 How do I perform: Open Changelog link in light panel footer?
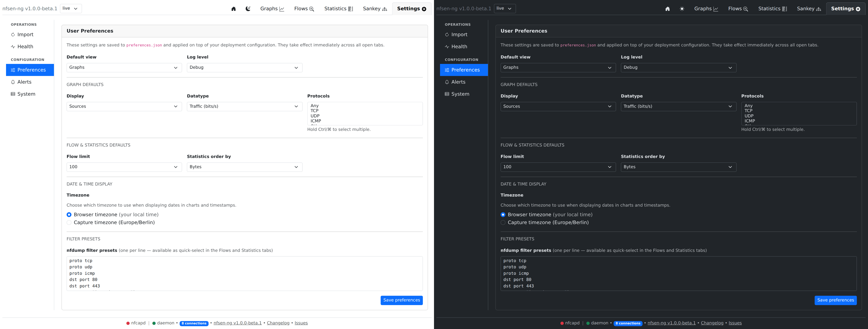click(x=278, y=323)
